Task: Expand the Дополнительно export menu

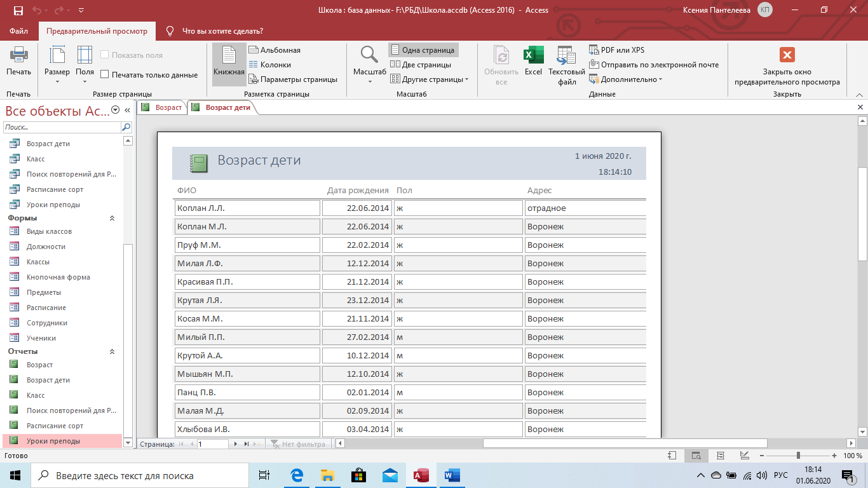Action: tap(626, 79)
